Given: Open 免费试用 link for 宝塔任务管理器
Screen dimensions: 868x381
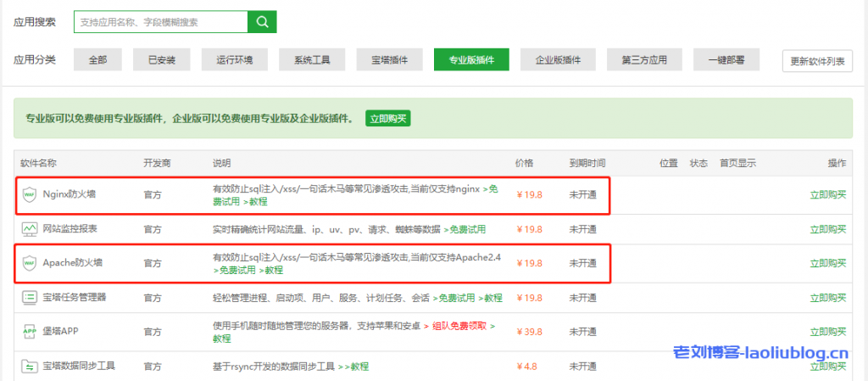Looking at the screenshot, I should (453, 298).
